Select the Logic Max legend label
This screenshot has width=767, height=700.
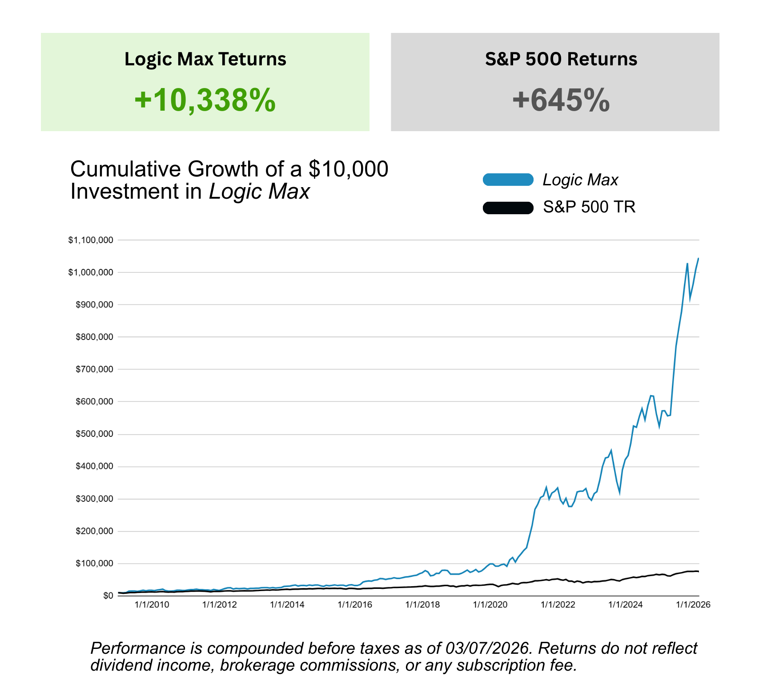580,180
